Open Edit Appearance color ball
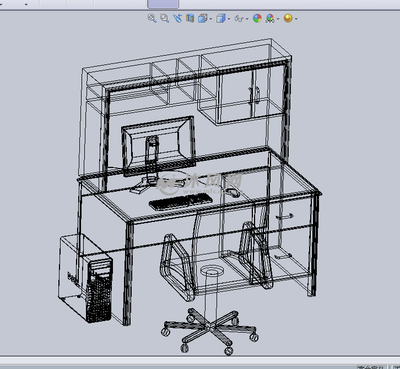Screen dimensions: 400x369 point(257,18)
